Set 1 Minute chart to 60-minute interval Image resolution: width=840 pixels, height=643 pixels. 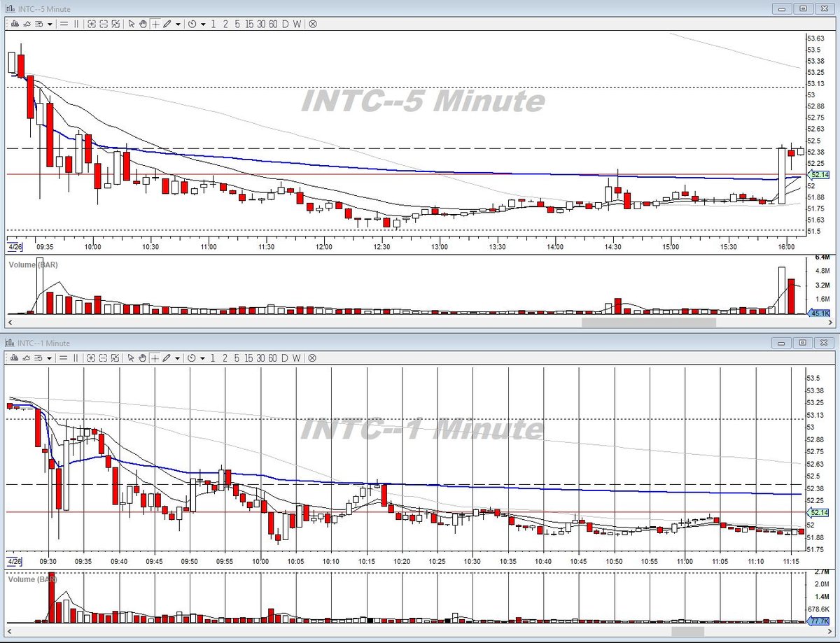tap(273, 358)
